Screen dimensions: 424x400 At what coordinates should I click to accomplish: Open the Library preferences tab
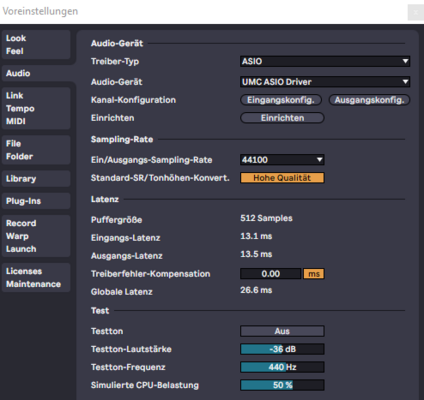(x=36, y=179)
